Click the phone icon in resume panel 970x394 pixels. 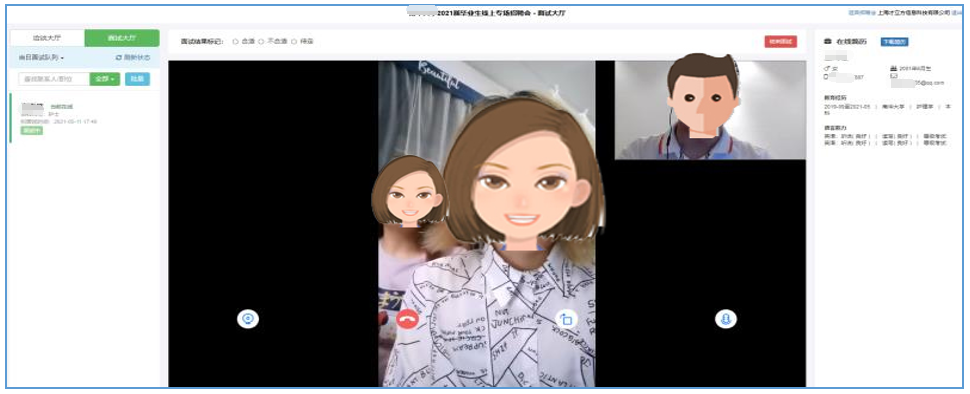tap(826, 77)
